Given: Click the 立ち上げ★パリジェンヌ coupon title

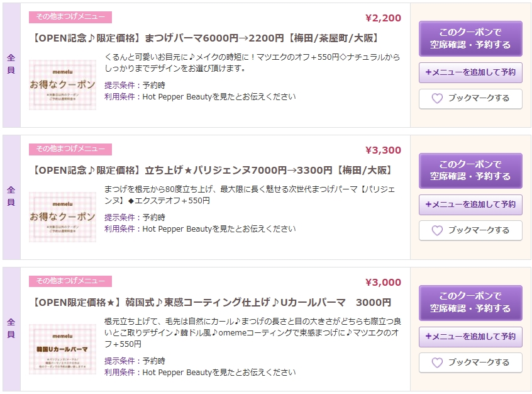Looking at the screenshot, I should (x=212, y=170).
